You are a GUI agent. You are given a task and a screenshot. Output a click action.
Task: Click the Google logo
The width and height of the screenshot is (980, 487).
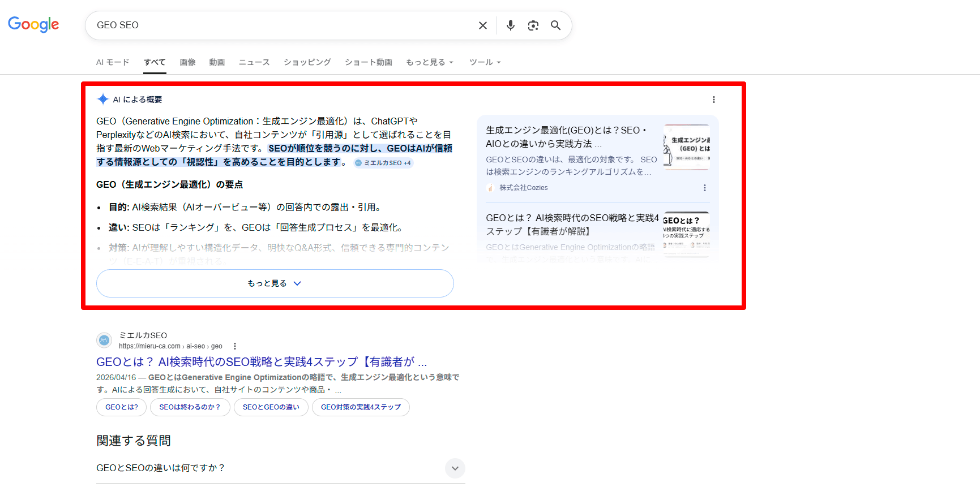[x=33, y=24]
